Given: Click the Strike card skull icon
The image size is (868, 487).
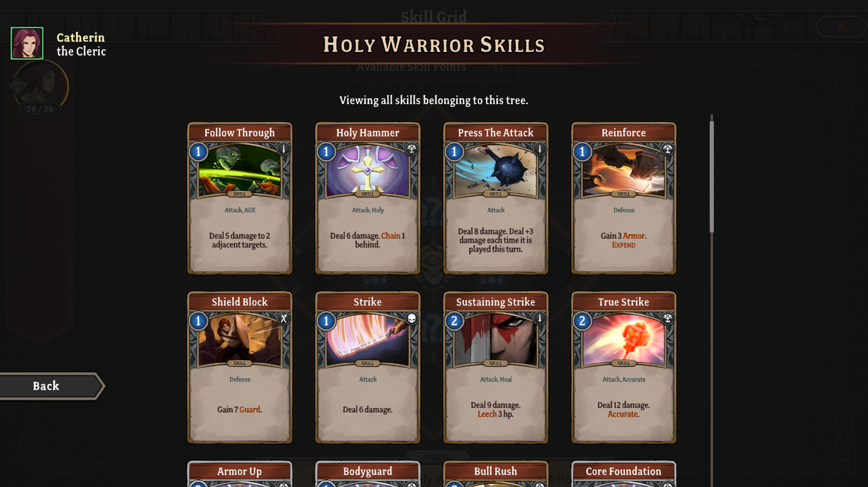Looking at the screenshot, I should click(x=412, y=319).
